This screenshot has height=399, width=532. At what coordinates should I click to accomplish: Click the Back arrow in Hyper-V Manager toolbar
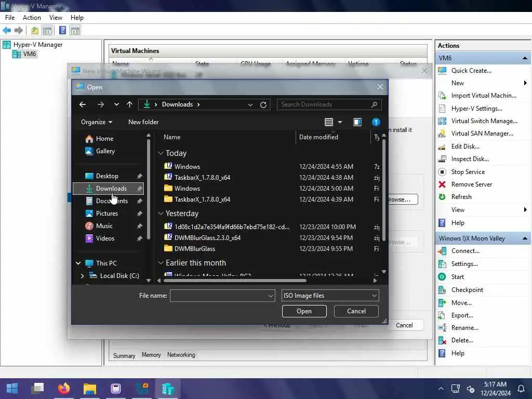pos(7,31)
